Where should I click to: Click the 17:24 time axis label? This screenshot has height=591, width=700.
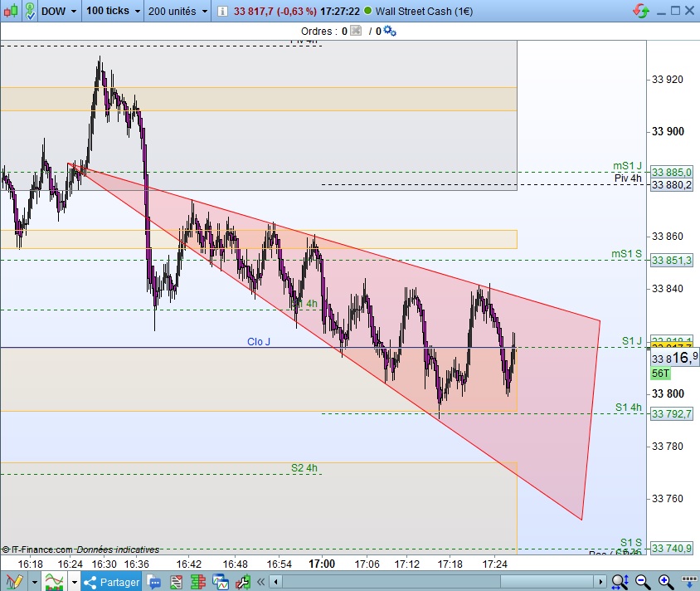pyautogui.click(x=494, y=564)
